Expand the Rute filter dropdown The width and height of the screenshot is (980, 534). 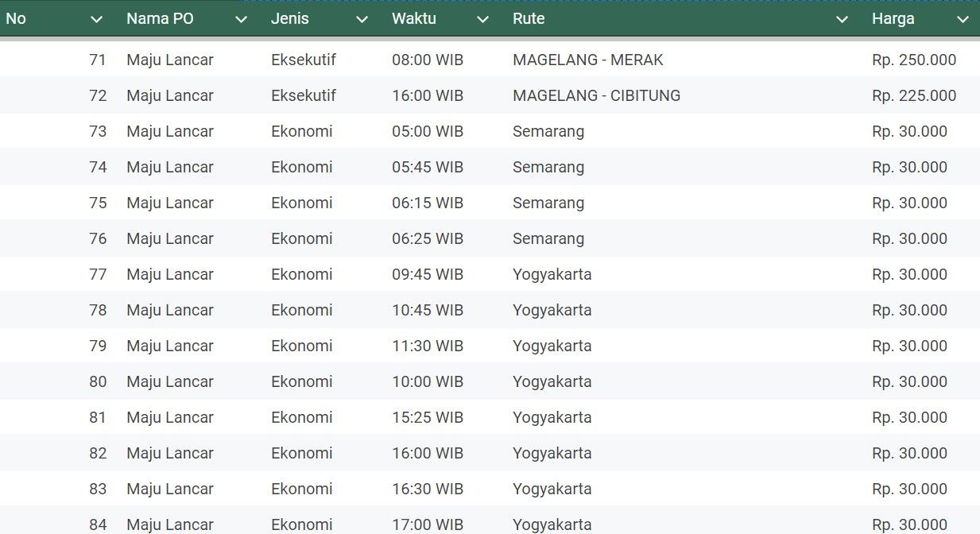(842, 18)
